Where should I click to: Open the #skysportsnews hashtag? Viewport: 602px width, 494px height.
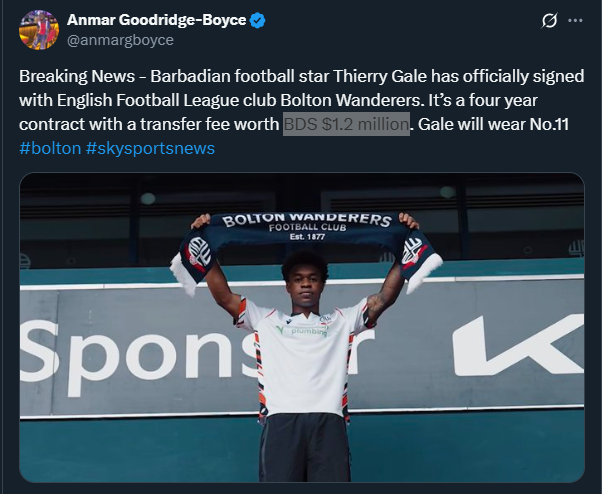(150, 148)
